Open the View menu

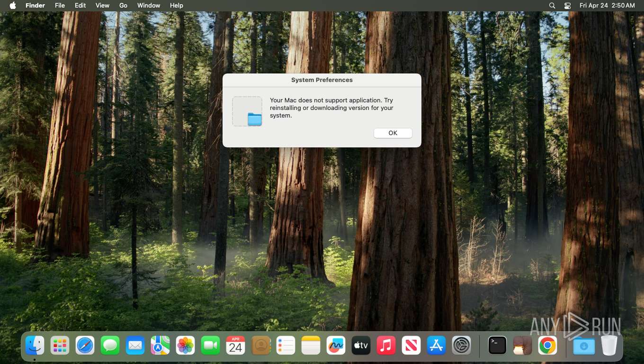tap(102, 6)
